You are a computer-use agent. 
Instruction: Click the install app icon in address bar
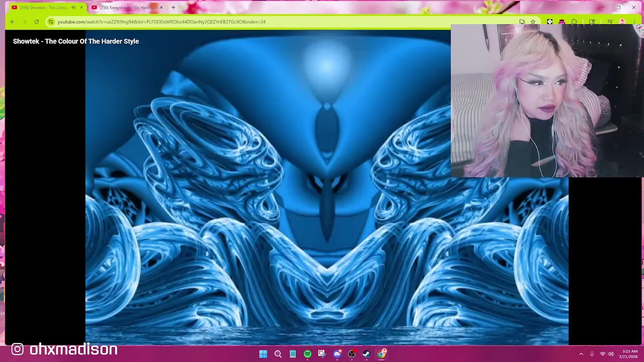[x=522, y=22]
